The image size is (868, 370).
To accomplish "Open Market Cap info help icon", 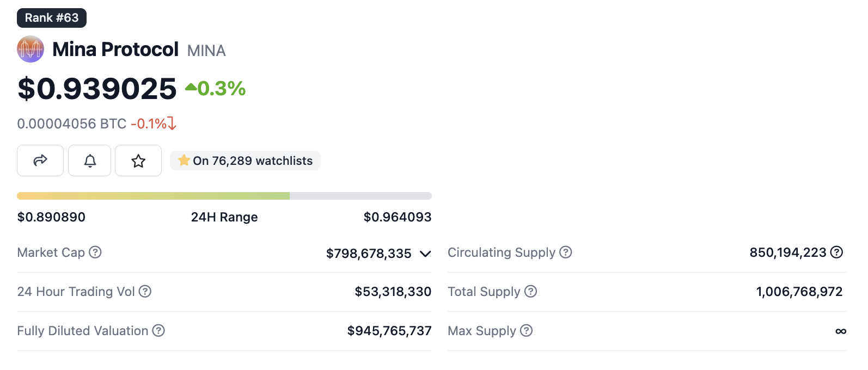I will point(95,252).
